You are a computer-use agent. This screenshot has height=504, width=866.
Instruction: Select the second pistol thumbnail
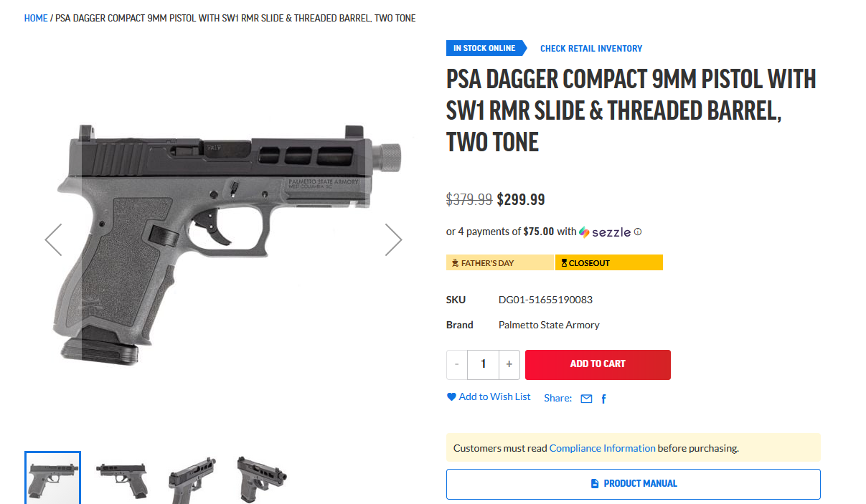point(122,477)
